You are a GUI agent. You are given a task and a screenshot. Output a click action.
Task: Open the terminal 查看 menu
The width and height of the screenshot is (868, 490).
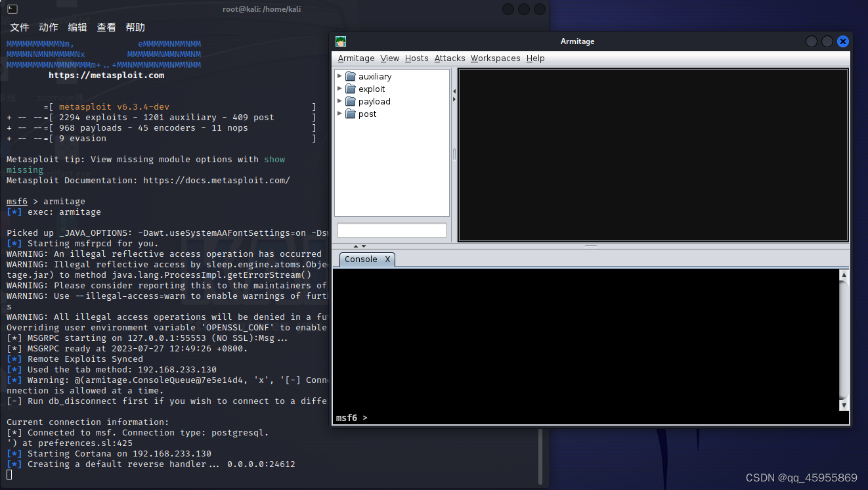click(106, 28)
